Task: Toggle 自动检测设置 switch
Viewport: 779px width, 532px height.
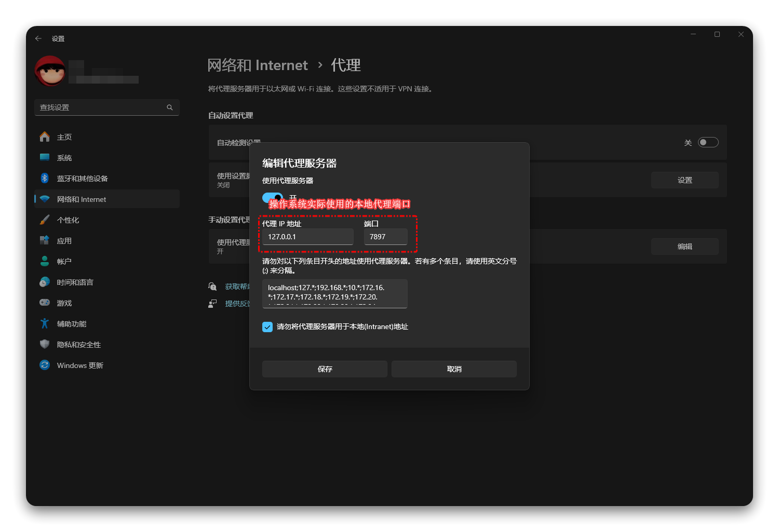Action: (x=708, y=142)
